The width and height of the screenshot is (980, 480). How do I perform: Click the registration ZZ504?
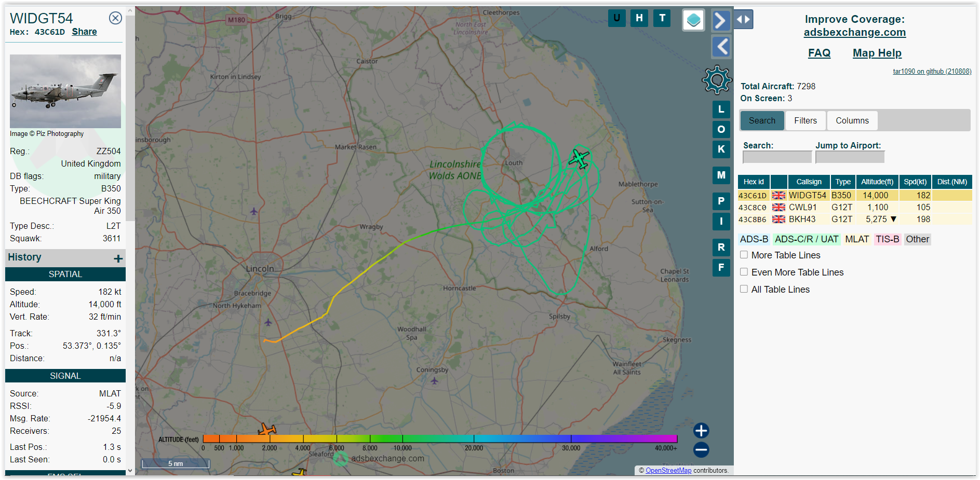point(109,152)
